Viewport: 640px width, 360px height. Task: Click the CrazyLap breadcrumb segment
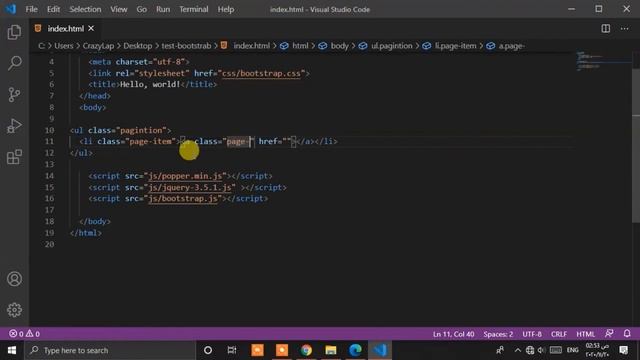coord(98,46)
